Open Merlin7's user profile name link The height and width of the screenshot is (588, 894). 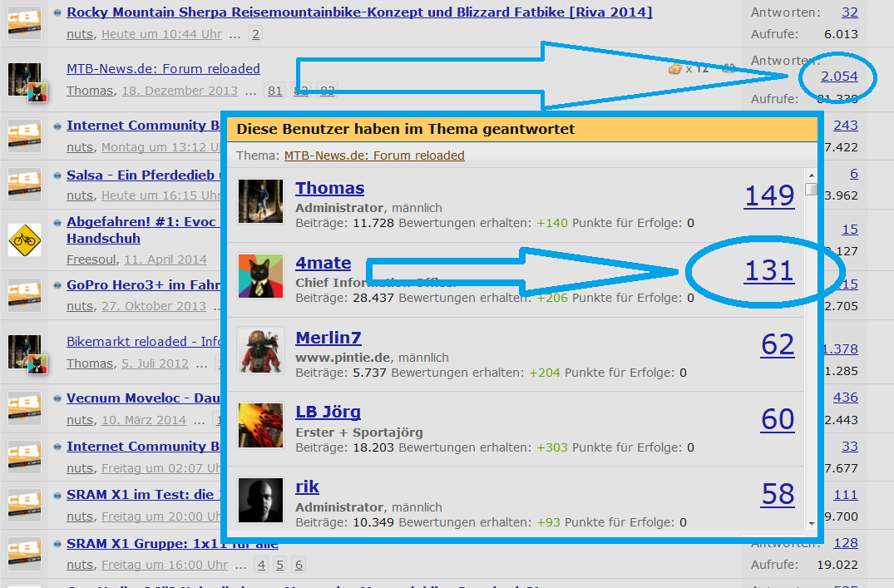pyautogui.click(x=328, y=338)
